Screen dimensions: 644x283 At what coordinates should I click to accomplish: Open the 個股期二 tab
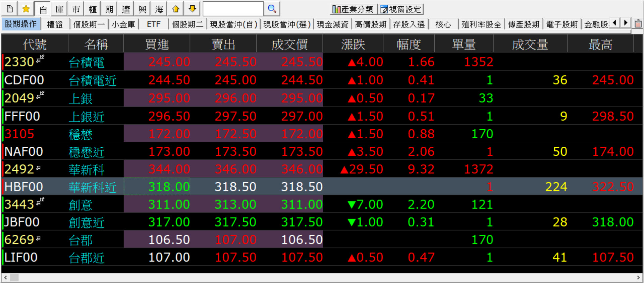click(x=187, y=25)
